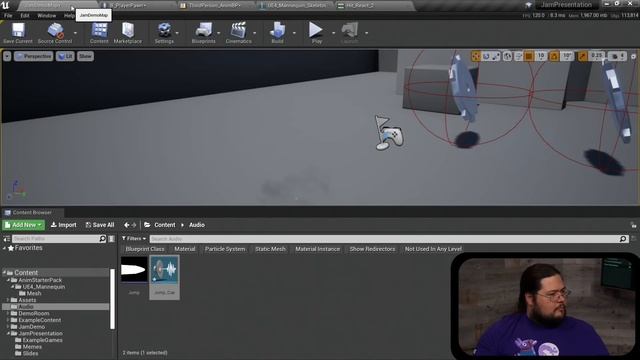This screenshot has width=640, height=360.
Task: Toggle rotation snapping in viewport toolbar
Action: 554,56
